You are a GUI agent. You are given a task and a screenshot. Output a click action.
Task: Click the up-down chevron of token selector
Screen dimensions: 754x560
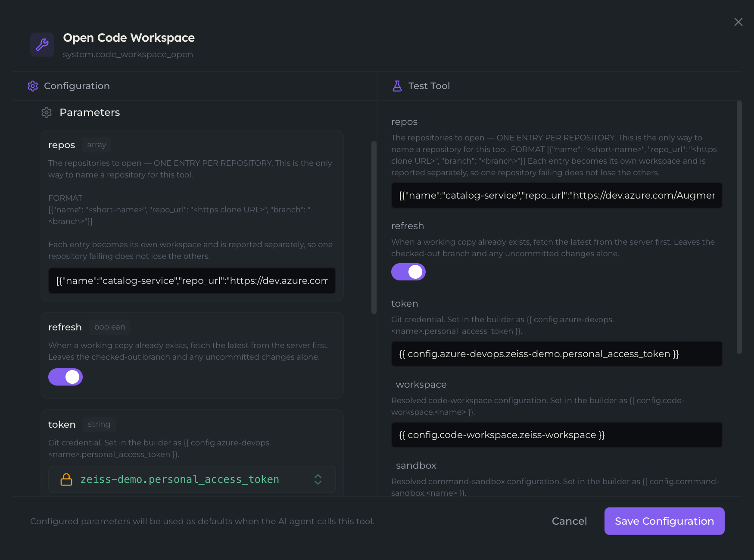pyautogui.click(x=318, y=479)
